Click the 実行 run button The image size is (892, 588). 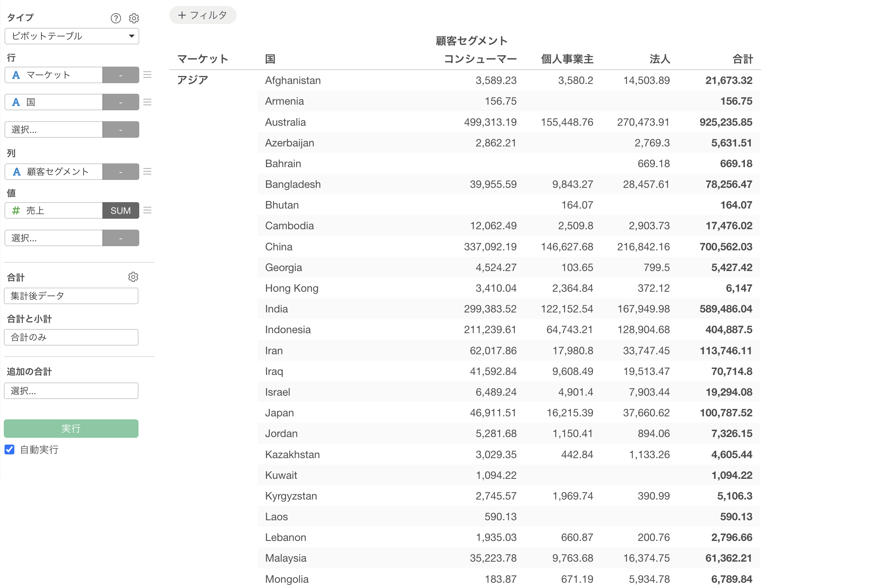(71, 428)
